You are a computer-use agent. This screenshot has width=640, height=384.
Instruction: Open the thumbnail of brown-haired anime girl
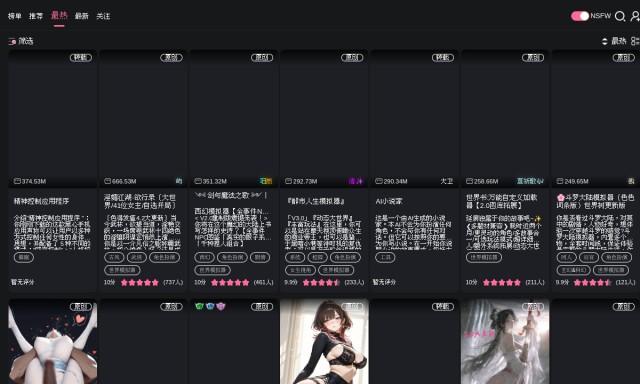click(324, 341)
